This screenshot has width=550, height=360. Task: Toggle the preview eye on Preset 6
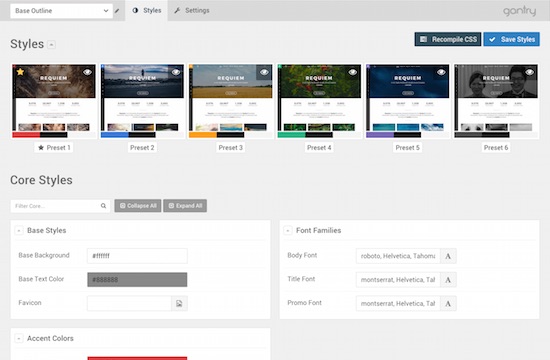[529, 72]
